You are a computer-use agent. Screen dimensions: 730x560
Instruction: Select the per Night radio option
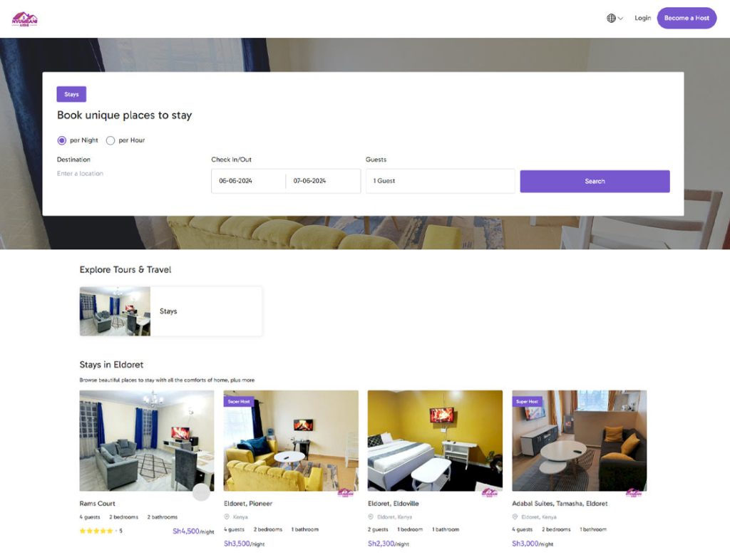pos(62,140)
